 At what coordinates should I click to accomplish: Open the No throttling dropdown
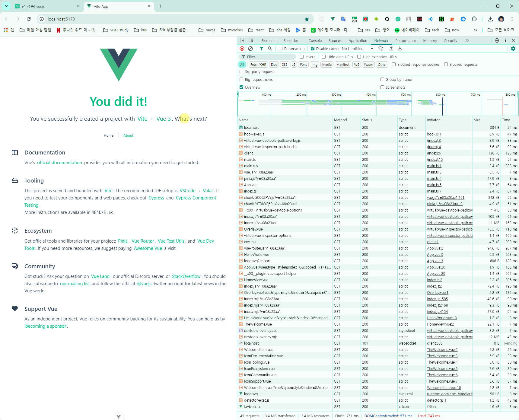pyautogui.click(x=358, y=49)
